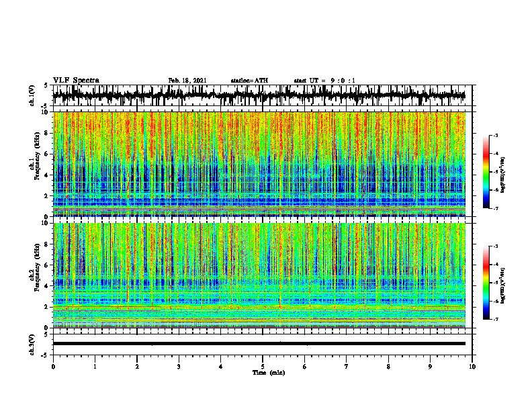
Task: Select the date 'Feb. 18, 2021'
Action: click(187, 81)
